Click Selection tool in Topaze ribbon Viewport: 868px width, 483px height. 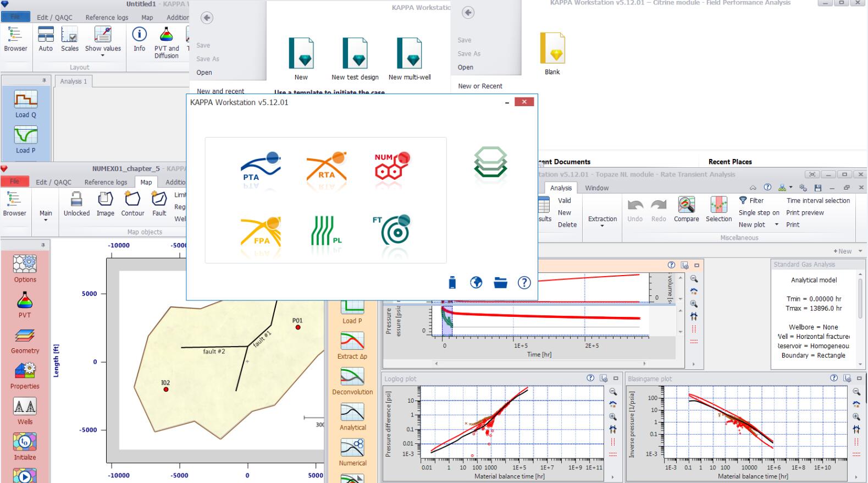(x=718, y=210)
